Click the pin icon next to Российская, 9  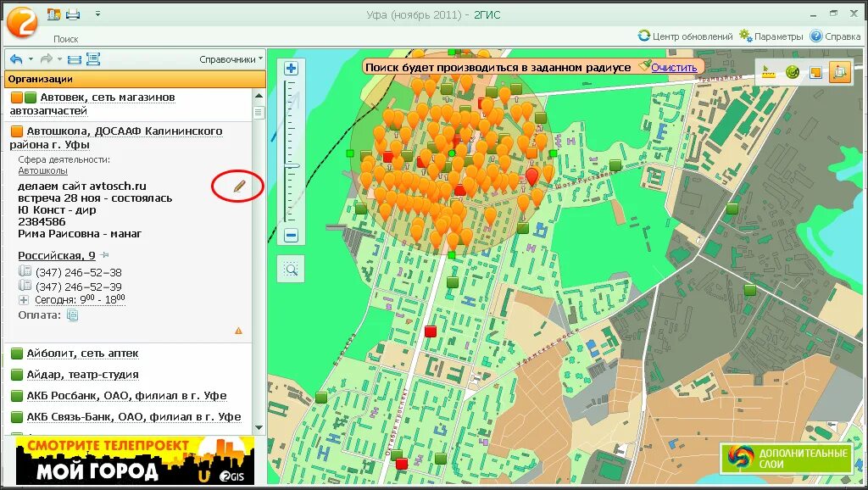pos(104,255)
